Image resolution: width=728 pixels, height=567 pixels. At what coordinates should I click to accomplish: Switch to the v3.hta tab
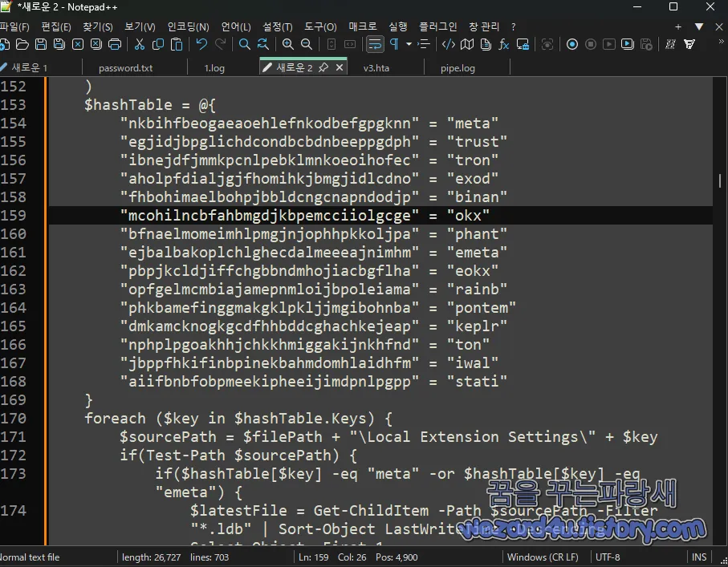pos(376,67)
